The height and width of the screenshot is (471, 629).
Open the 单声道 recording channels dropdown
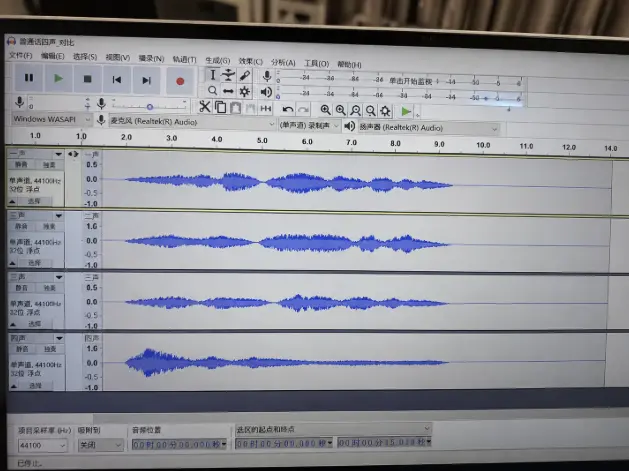point(309,126)
